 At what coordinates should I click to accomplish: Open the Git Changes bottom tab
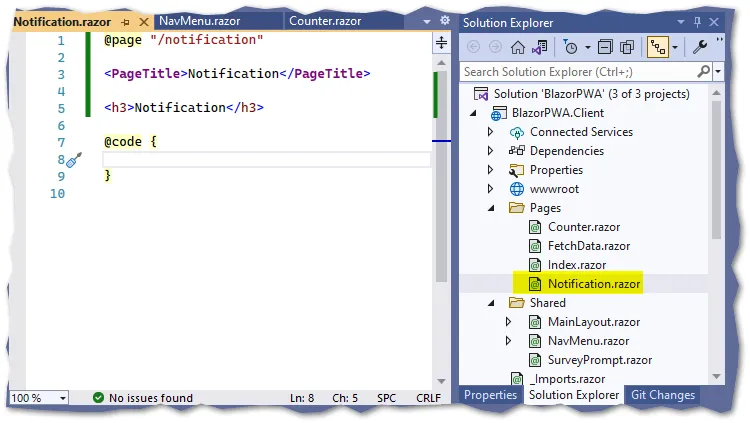[x=663, y=395]
